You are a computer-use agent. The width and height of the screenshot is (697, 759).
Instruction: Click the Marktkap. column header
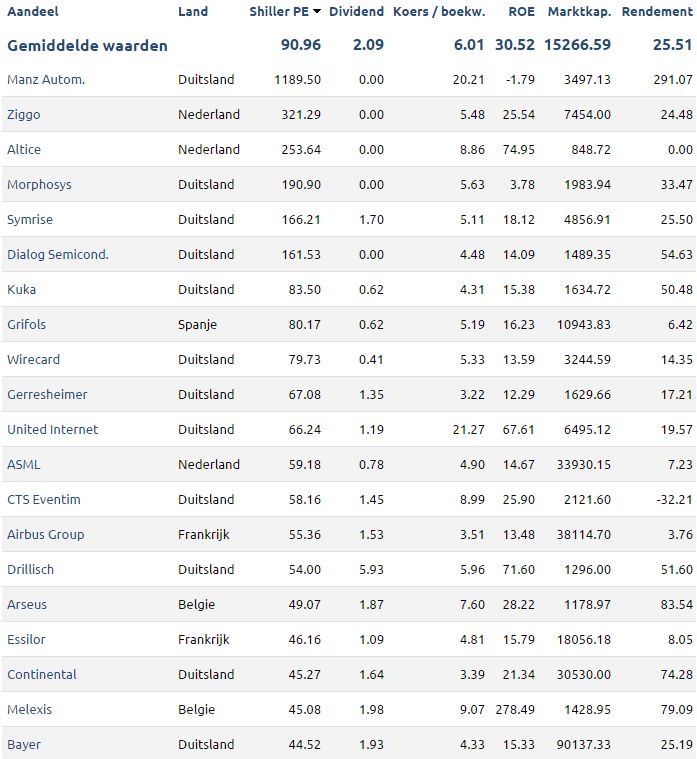coord(579,11)
